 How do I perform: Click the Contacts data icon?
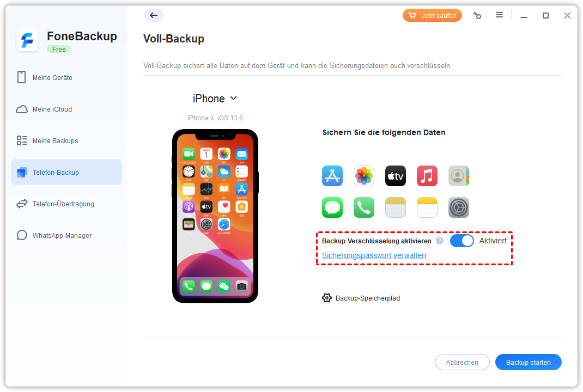pyautogui.click(x=458, y=176)
